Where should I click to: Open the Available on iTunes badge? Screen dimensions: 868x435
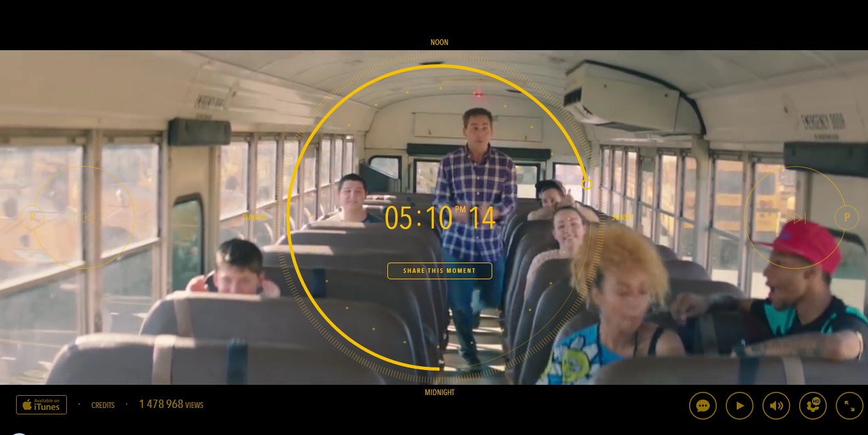click(41, 405)
